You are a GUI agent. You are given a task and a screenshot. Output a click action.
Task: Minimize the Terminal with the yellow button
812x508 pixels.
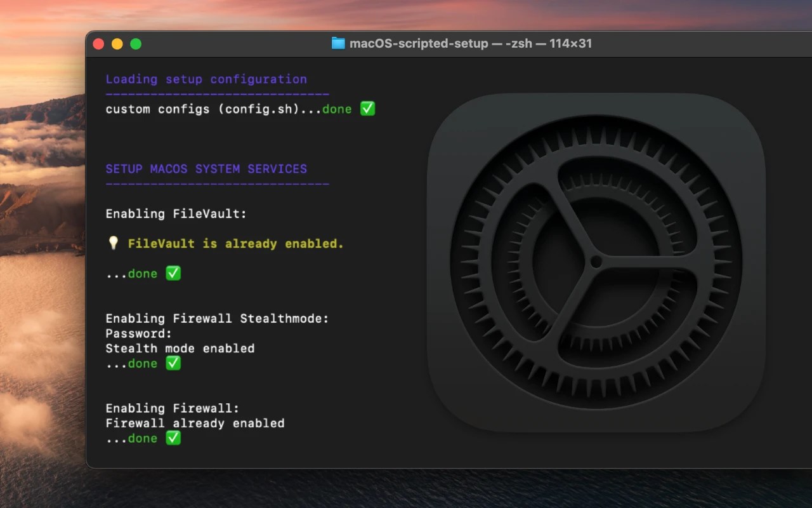117,44
